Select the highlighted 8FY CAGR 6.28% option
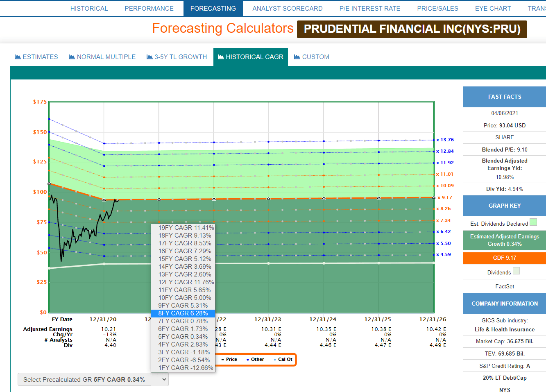 tap(183, 313)
